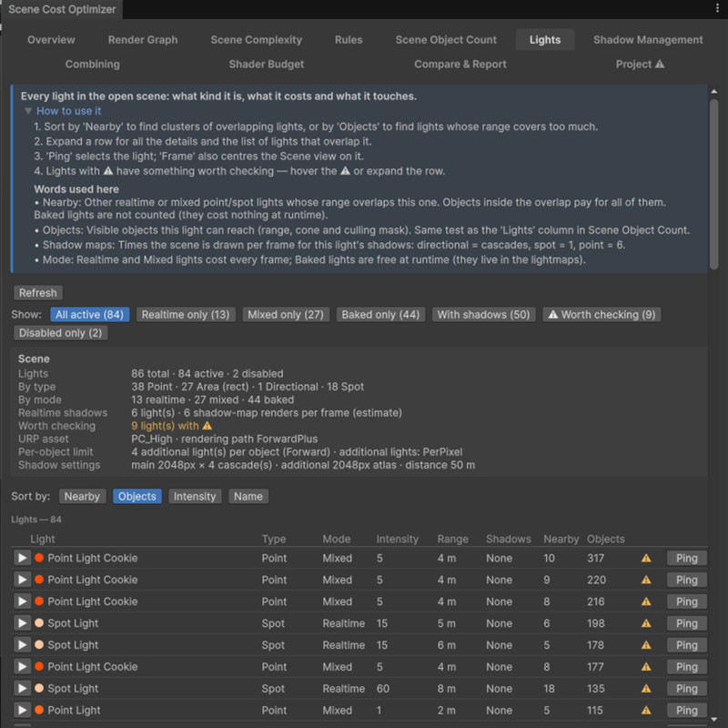This screenshot has width=728, height=728.
Task: Click warning icon in the 198-objects row
Action: pyautogui.click(x=646, y=623)
